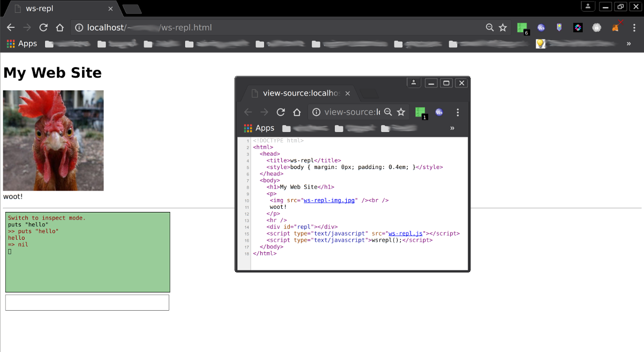Open profile button in main window title bar
Screen dimensions: 644x352
(589, 6)
